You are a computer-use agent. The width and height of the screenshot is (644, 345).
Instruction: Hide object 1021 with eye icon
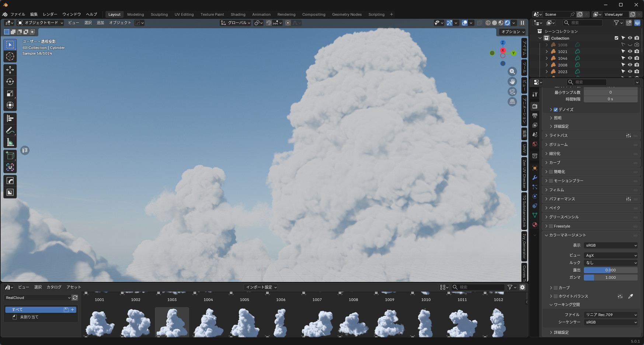click(x=630, y=52)
